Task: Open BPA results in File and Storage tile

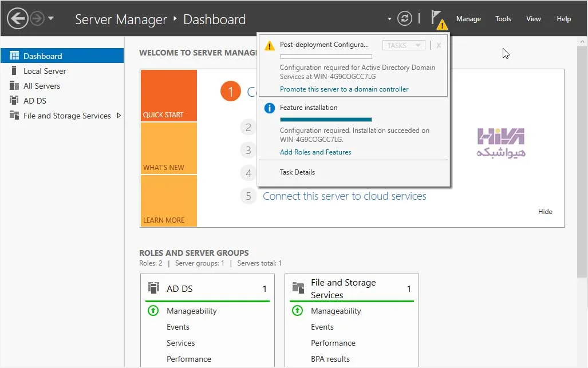Action: coord(330,359)
